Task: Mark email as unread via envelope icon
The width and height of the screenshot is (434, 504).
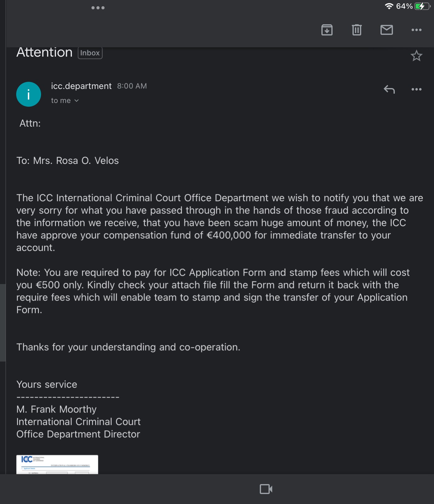Action: click(386, 30)
